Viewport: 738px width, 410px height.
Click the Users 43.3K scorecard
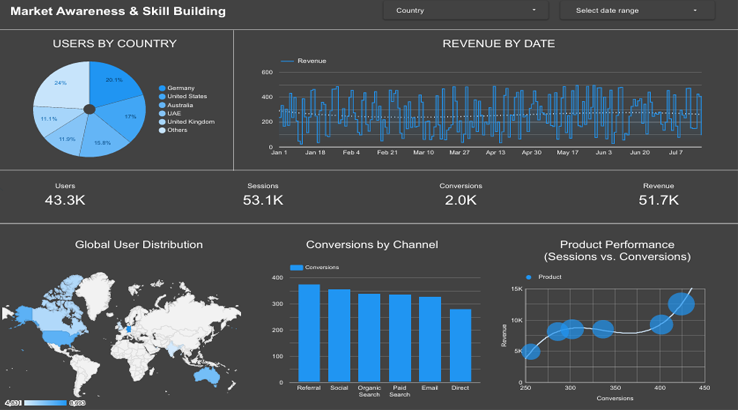click(x=65, y=195)
